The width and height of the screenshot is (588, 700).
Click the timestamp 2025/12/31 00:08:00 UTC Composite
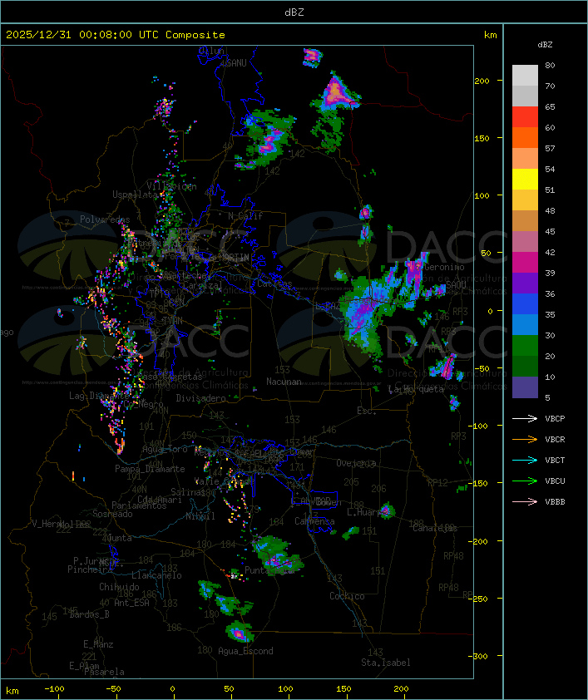(x=116, y=35)
